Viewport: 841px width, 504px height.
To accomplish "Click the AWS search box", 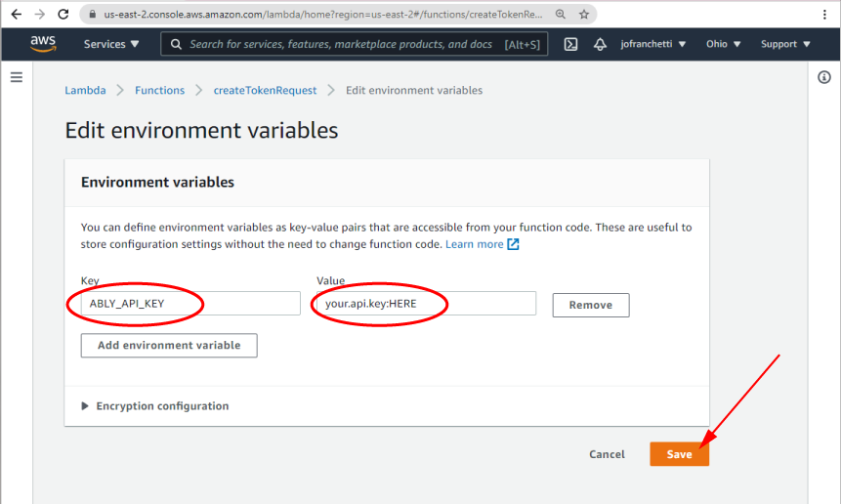I will (354, 44).
